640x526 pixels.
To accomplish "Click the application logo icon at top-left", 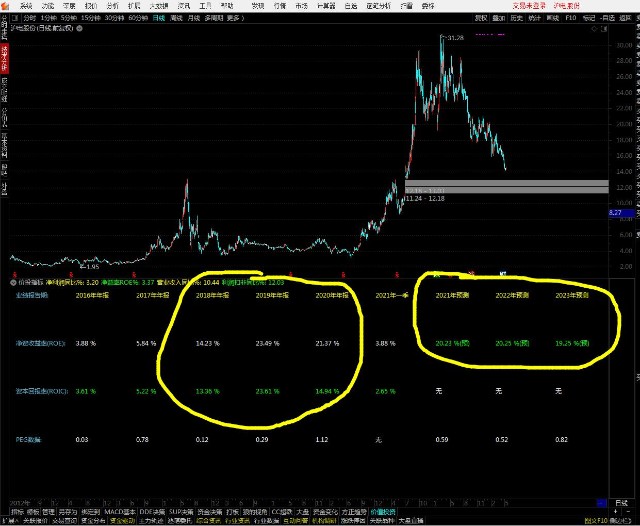I will coord(5,5).
